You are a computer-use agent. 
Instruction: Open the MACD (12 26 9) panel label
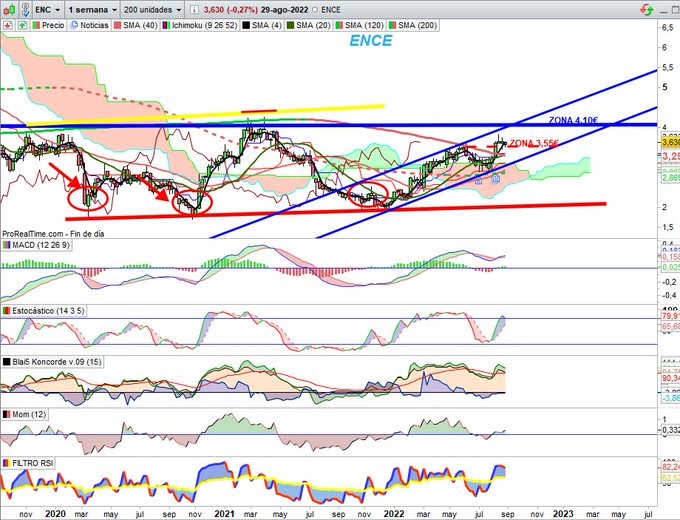(36, 245)
